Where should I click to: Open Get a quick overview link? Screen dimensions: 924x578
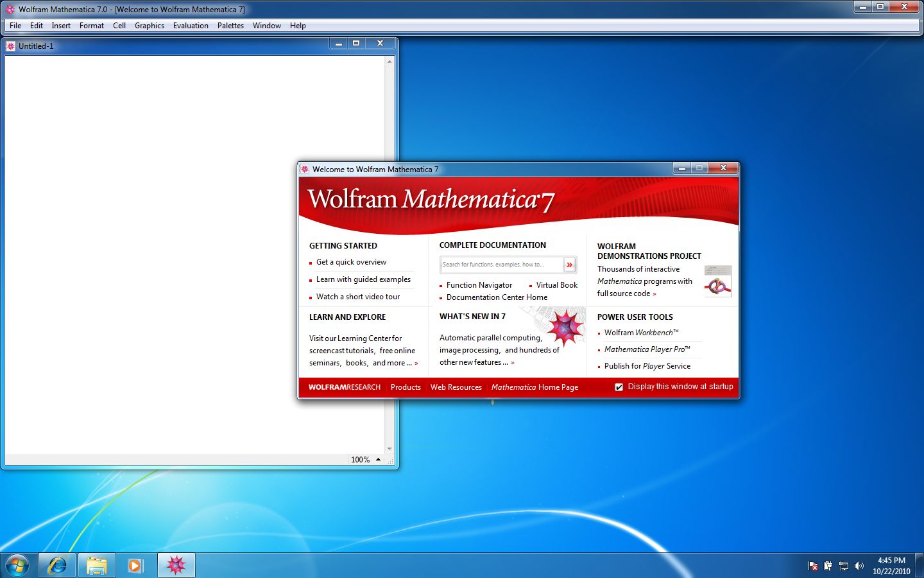coord(351,262)
